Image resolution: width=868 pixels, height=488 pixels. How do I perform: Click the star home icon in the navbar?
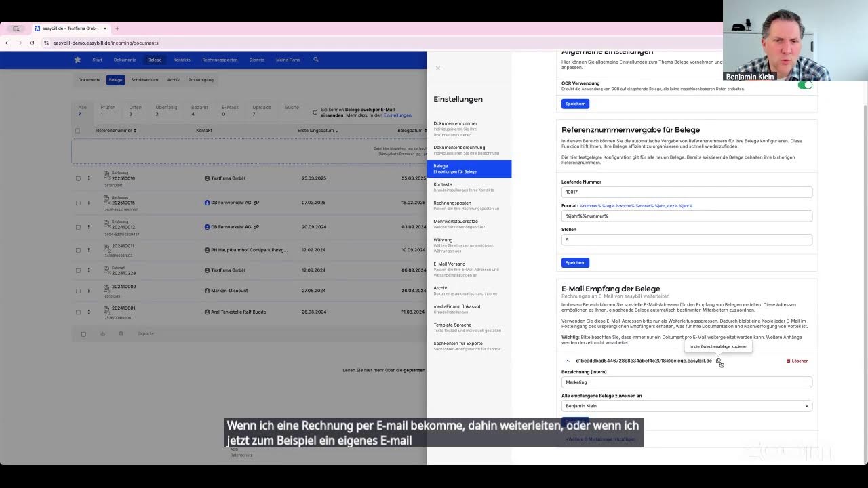click(x=77, y=60)
